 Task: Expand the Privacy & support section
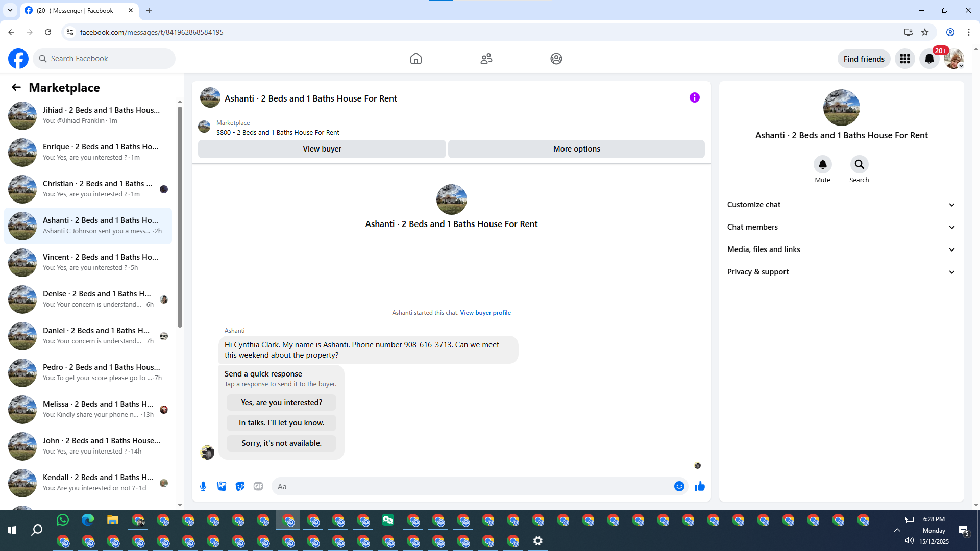click(x=841, y=272)
